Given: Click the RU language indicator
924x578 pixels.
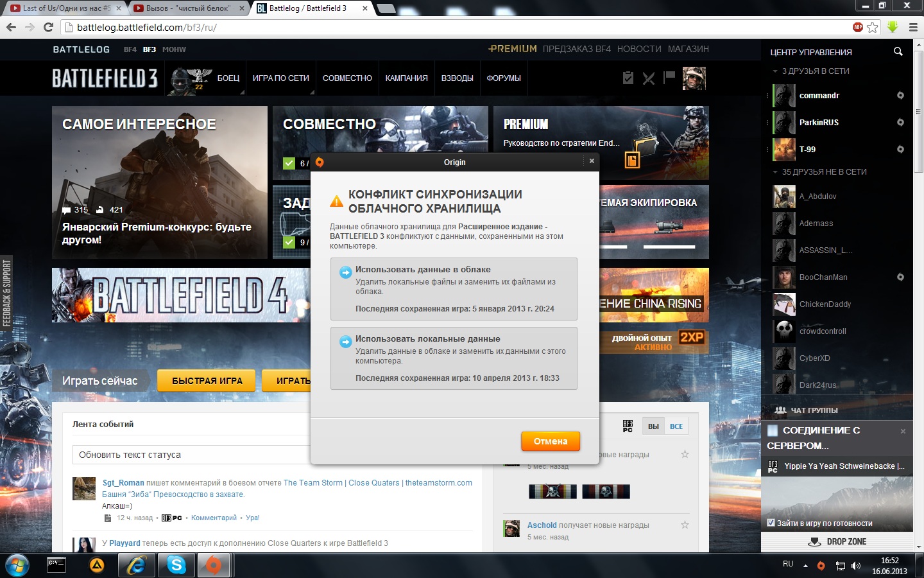Looking at the screenshot, I should click(x=788, y=564).
